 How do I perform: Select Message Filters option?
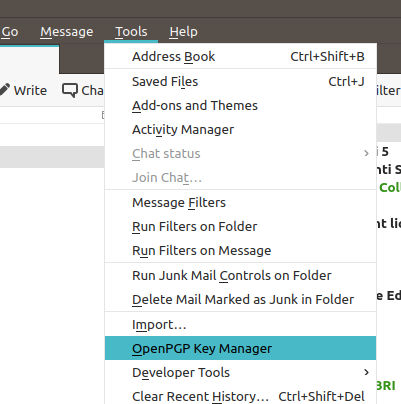pyautogui.click(x=241, y=203)
